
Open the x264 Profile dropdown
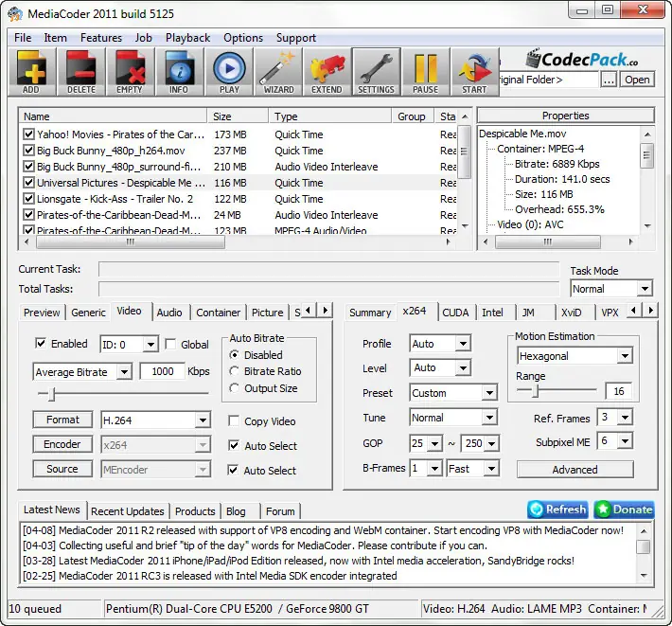440,344
